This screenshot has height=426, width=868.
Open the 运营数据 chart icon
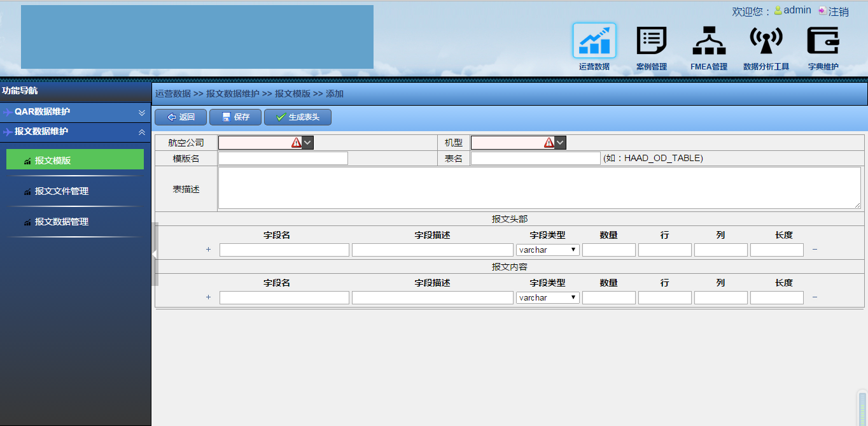(594, 41)
